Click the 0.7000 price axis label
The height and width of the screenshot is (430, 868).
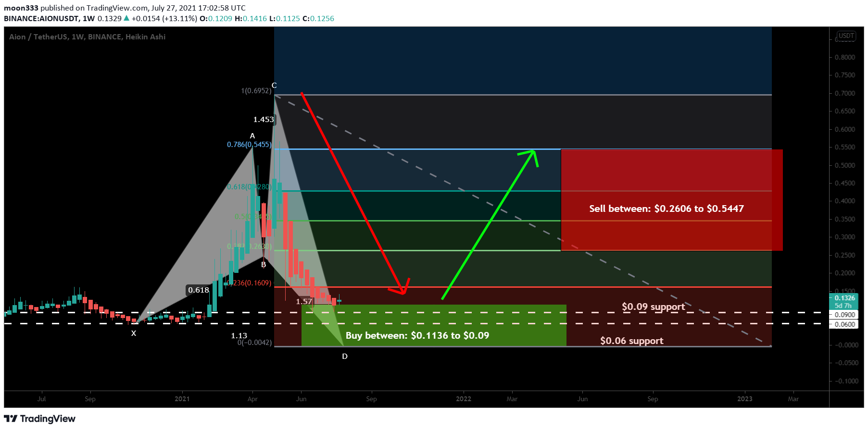point(845,93)
